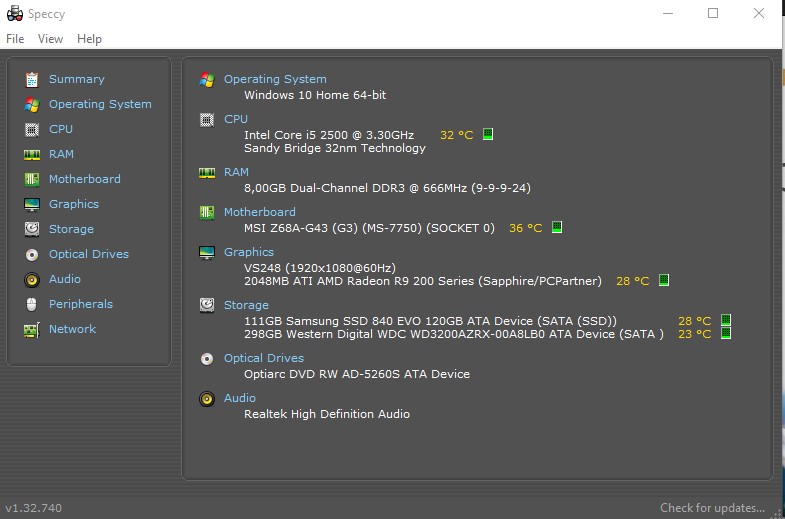This screenshot has height=519, width=785.
Task: Click the Speccy app icon in title bar
Action: tap(15, 14)
